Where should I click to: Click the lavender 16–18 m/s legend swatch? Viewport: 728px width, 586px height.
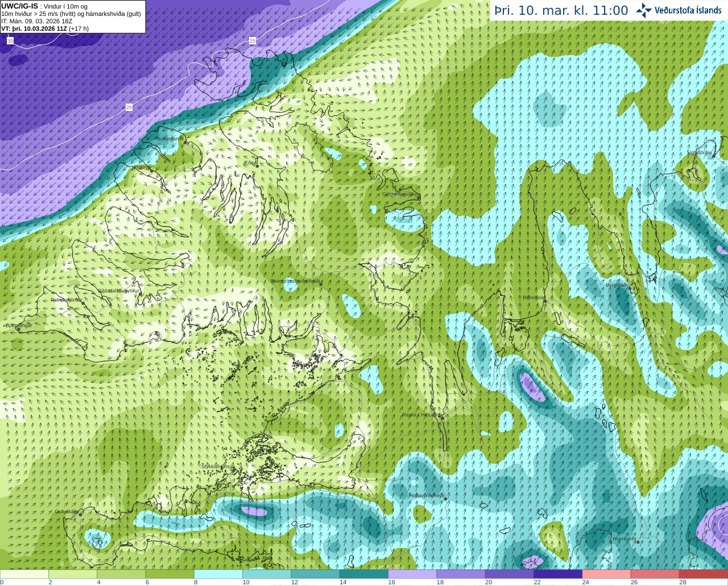[x=412, y=574]
